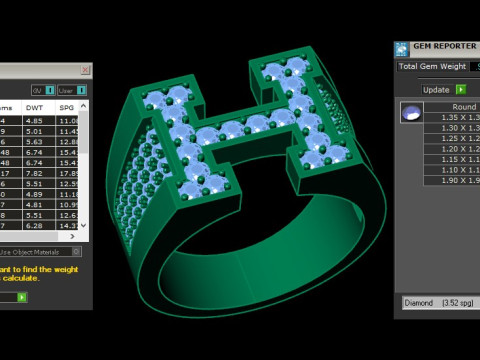480x360 pixels.
Task: Click the Gem Reporter panel icon
Action: [402, 49]
